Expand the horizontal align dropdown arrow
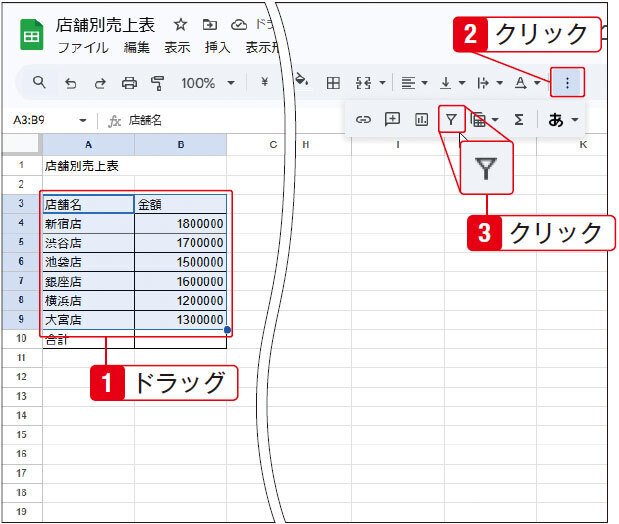Image resolution: width=619 pixels, height=524 pixels. coord(425,83)
